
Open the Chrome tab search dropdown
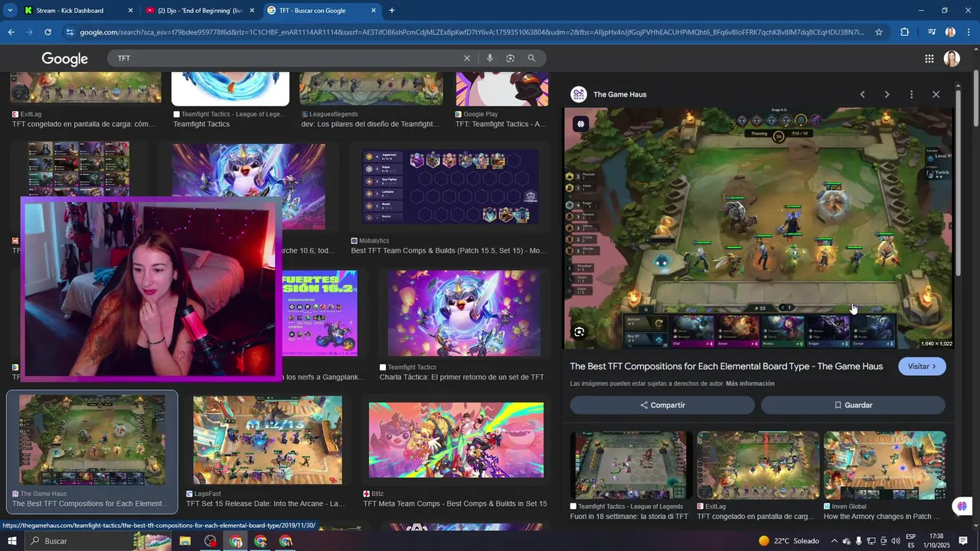(x=10, y=11)
